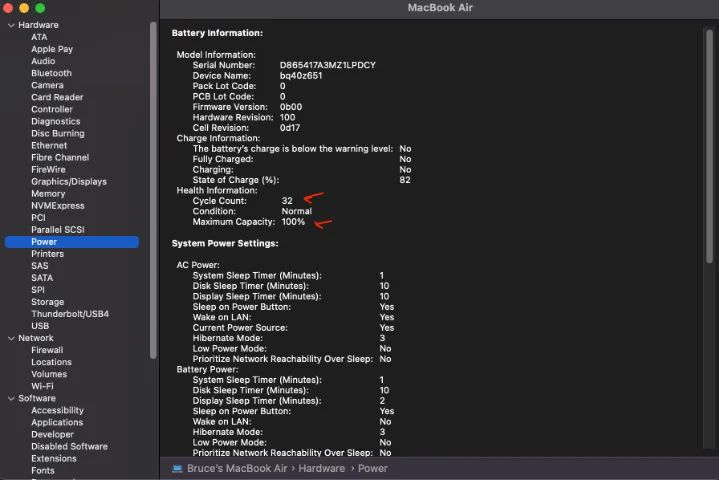Open the Storage hardware report

[x=48, y=302]
